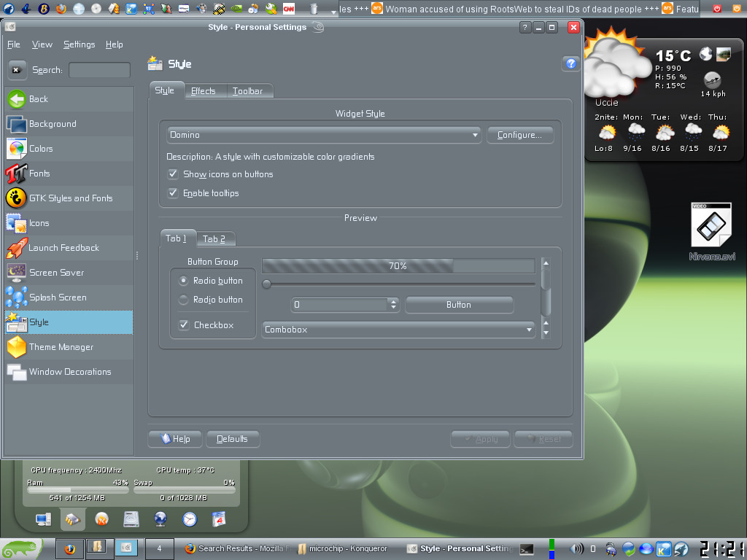Click the Defaults button
This screenshot has width=747, height=560.
[233, 438]
